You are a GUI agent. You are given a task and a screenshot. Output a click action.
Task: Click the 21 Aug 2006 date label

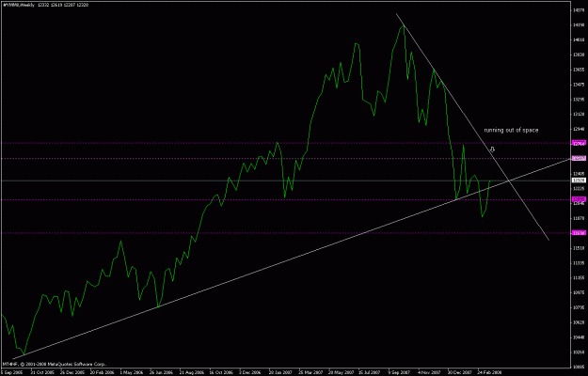[x=192, y=372]
